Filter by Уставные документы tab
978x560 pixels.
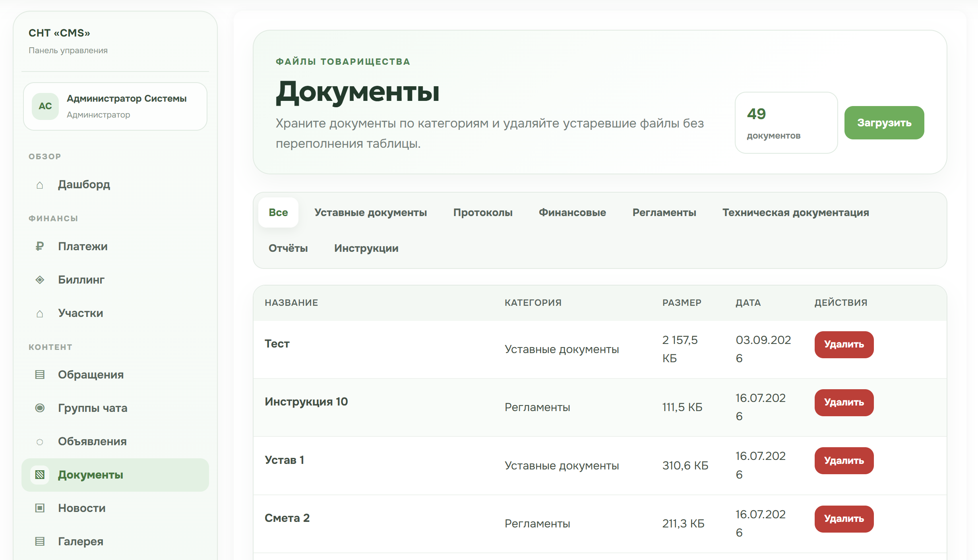370,212
